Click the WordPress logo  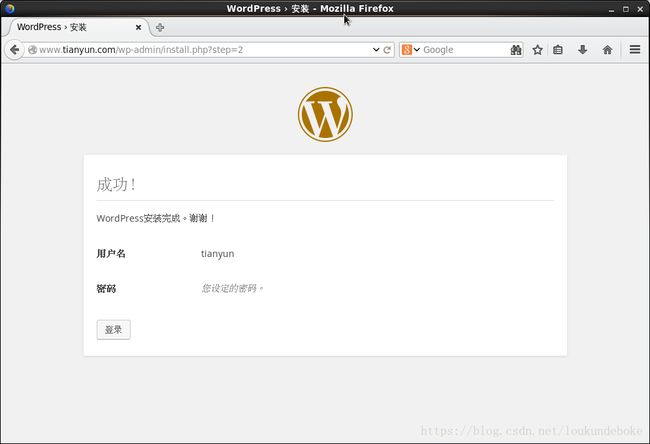325,114
